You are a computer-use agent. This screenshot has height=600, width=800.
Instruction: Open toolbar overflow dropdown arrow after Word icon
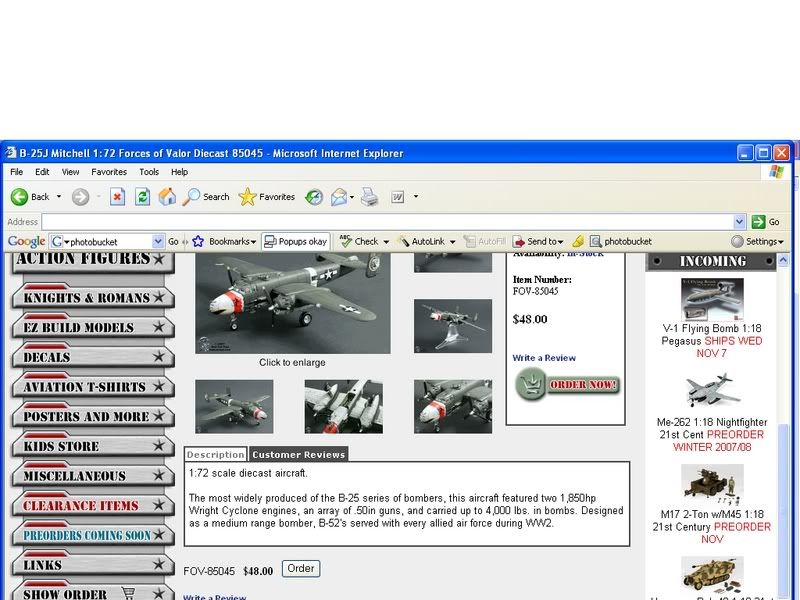(x=416, y=197)
